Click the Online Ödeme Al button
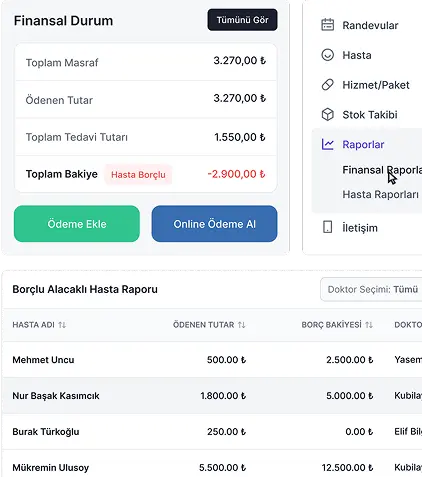The height and width of the screenshot is (477, 422). [214, 224]
